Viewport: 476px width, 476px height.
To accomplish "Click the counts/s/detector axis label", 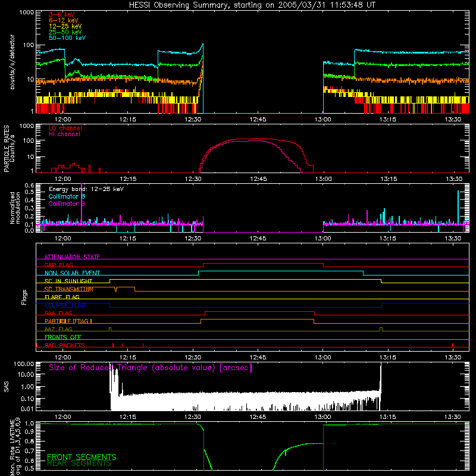I will 12,62.
